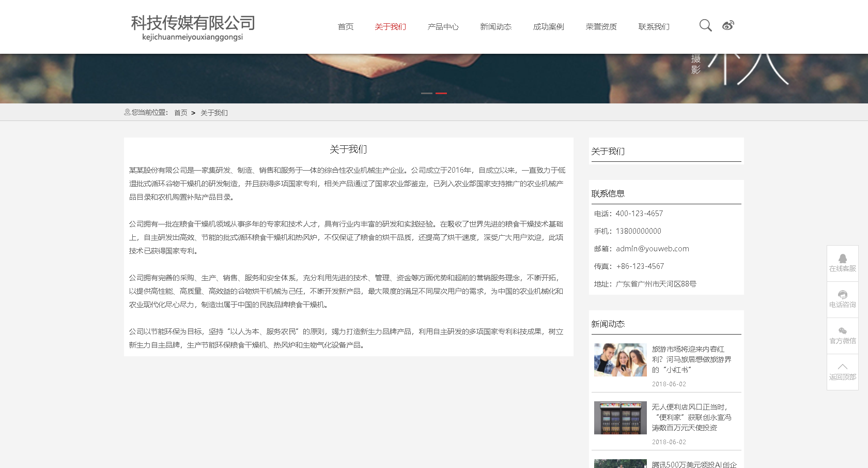
Task: Open news thumbnail of vending shelves
Action: point(621,418)
